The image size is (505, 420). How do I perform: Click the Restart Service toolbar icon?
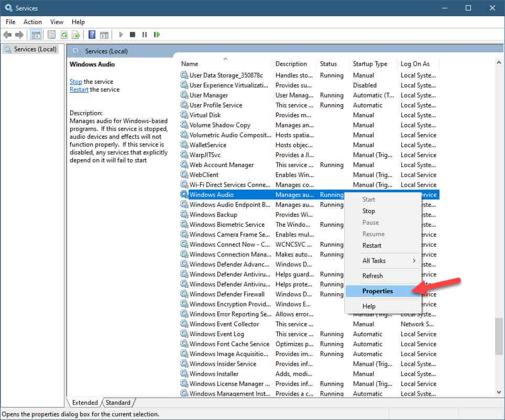[x=157, y=35]
